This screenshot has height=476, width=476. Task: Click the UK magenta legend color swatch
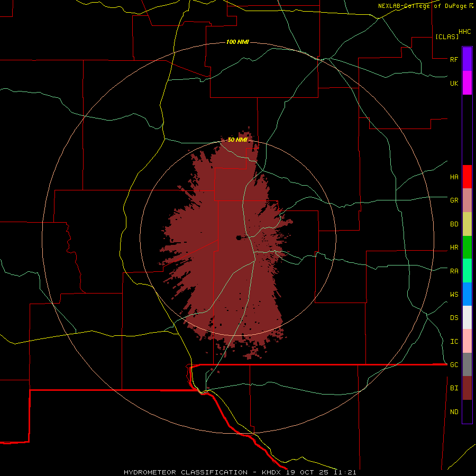pos(467,83)
